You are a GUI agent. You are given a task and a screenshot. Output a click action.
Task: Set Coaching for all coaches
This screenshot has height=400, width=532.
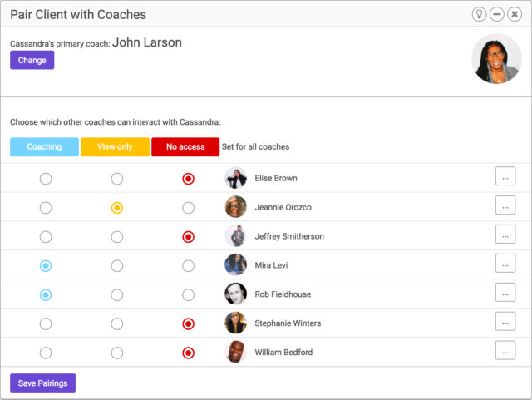[44, 147]
